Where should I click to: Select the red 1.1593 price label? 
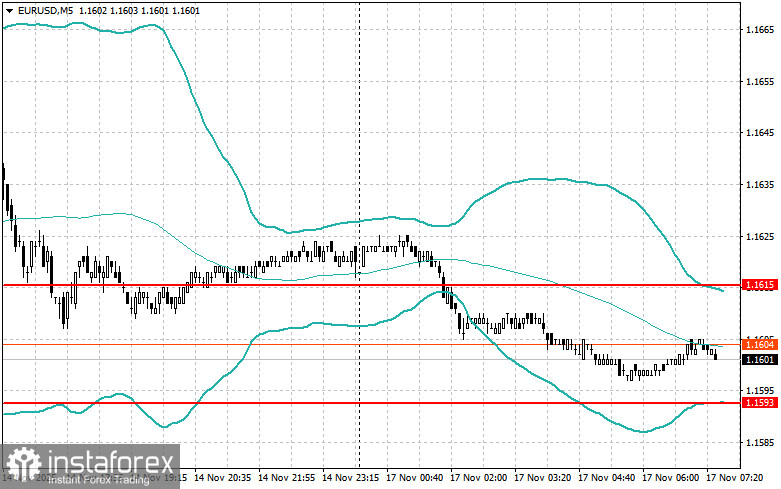760,402
